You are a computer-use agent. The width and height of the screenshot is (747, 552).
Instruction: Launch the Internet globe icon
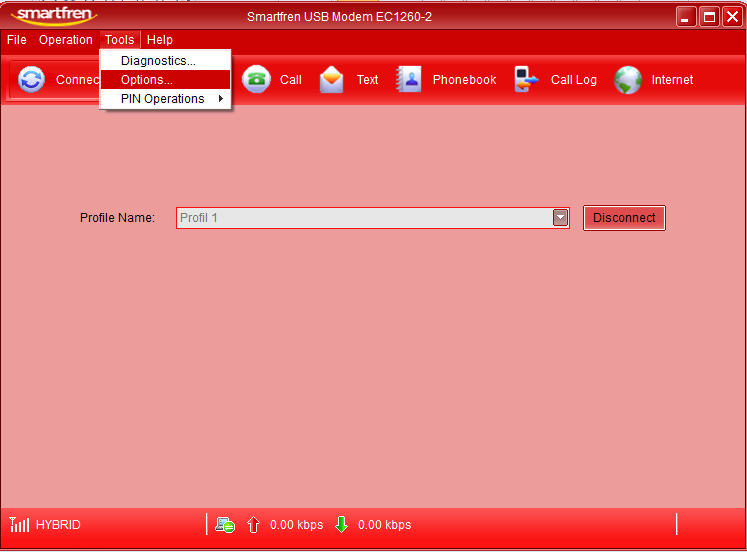click(628, 80)
